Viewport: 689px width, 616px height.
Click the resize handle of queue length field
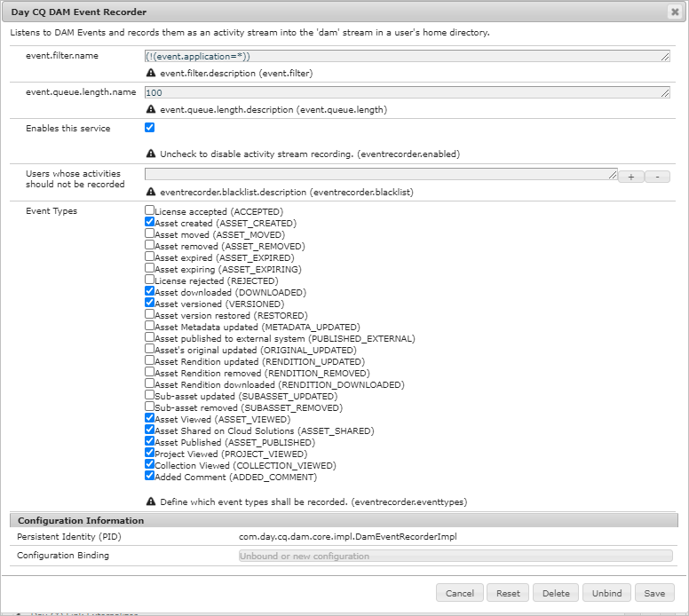(x=665, y=93)
